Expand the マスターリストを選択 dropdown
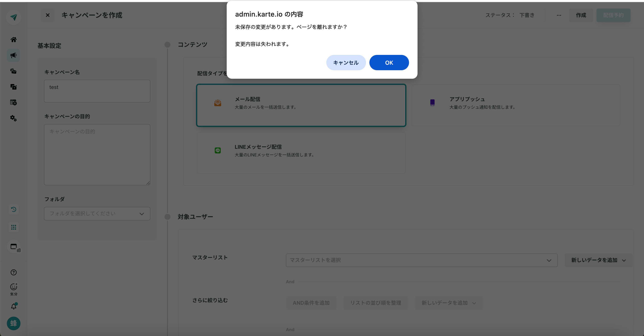The height and width of the screenshot is (336, 644). (422, 260)
